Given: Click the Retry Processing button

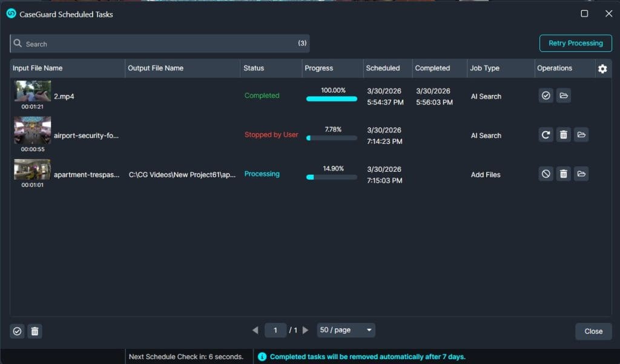Looking at the screenshot, I should (x=575, y=44).
